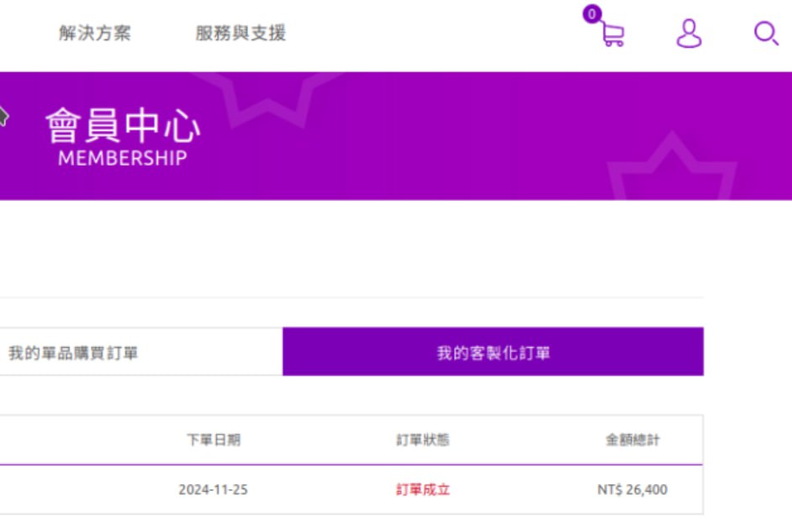Open the 服務與支援 menu
Image resolution: width=792 pixels, height=532 pixels.
tap(240, 34)
